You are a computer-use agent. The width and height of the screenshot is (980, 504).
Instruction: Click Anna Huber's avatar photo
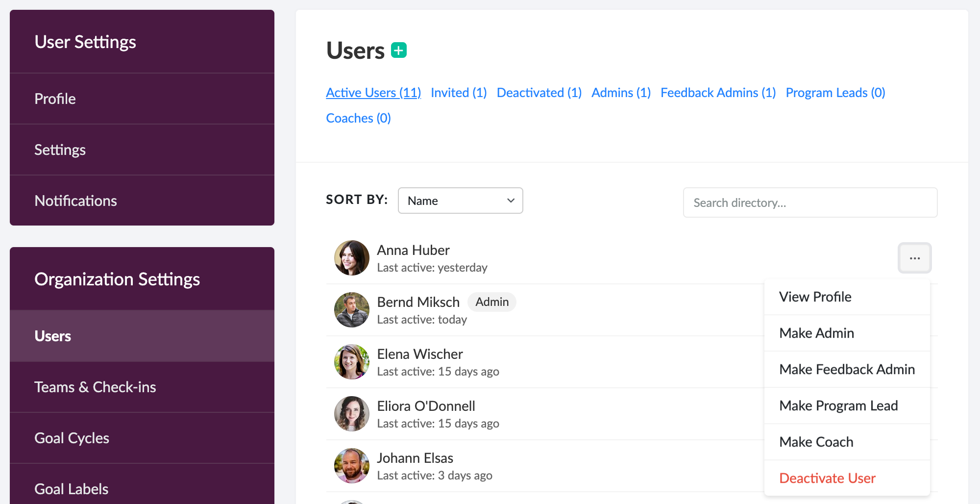coord(352,258)
